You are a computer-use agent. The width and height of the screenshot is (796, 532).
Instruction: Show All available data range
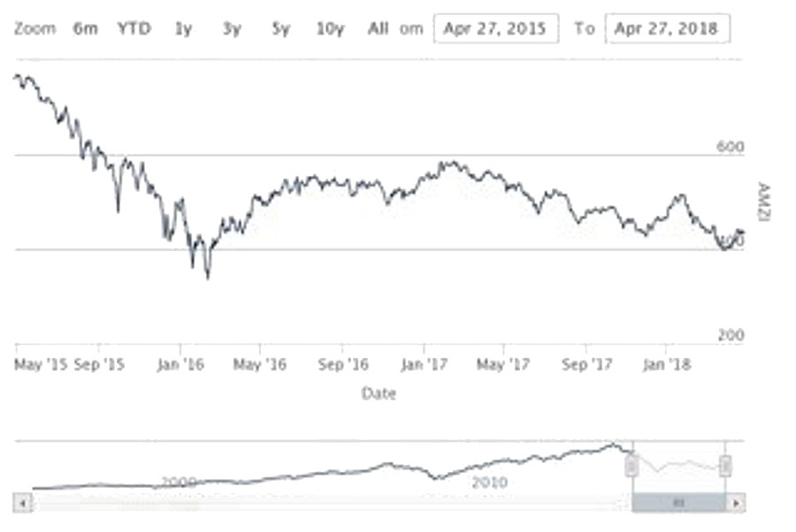click(x=378, y=28)
